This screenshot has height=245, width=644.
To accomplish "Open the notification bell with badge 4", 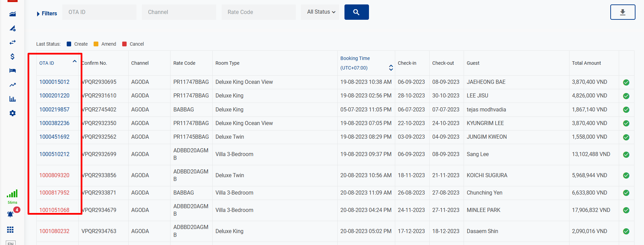I will click(x=11, y=214).
